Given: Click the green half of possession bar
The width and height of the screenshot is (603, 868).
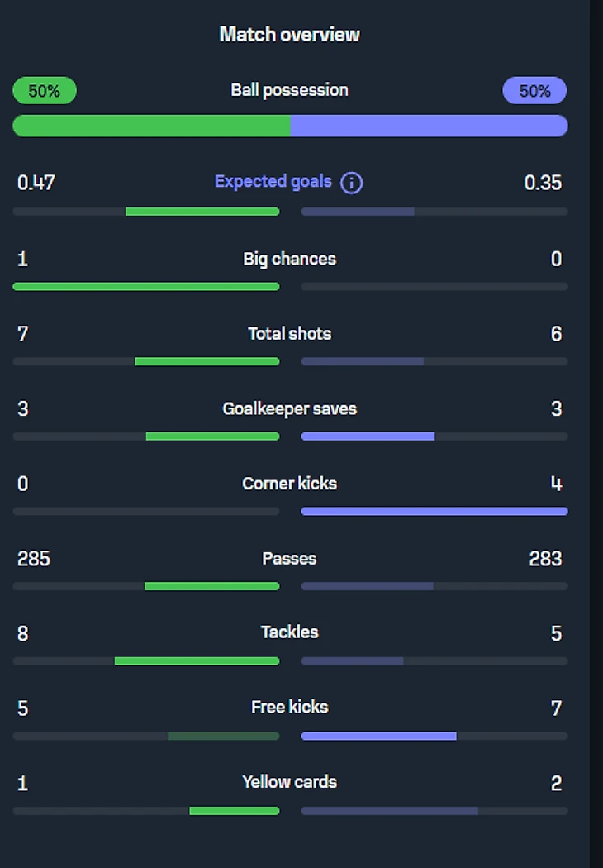Looking at the screenshot, I should coord(151,126).
